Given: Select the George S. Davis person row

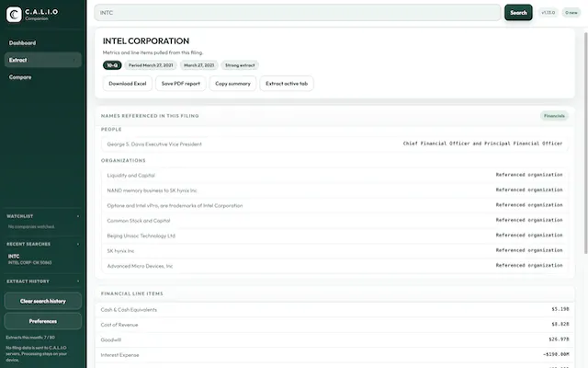Looking at the screenshot, I should pyautogui.click(x=334, y=144).
